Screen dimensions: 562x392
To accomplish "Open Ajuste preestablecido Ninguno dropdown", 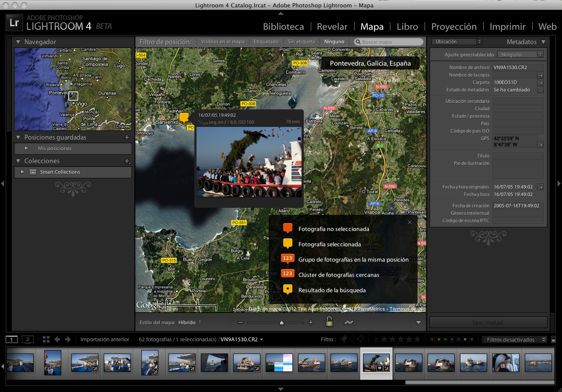I will tap(520, 55).
